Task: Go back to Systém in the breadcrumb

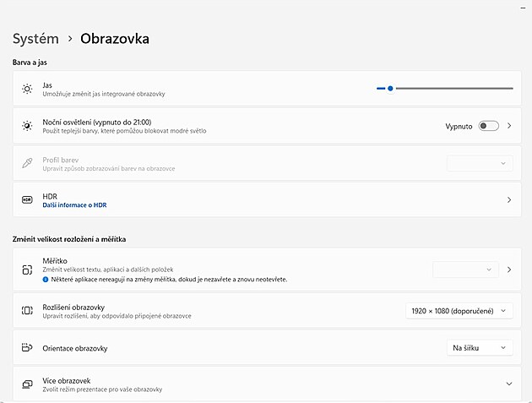Action: click(x=35, y=38)
